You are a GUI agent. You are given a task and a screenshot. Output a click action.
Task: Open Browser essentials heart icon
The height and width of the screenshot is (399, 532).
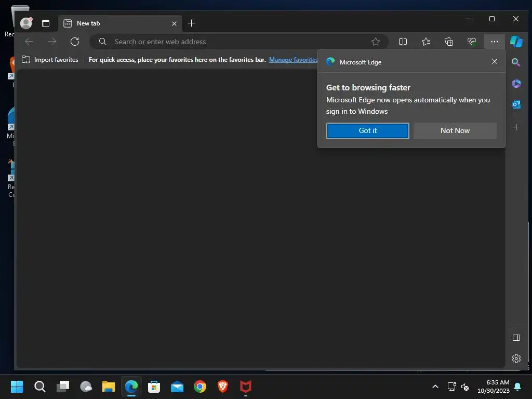pos(472,42)
